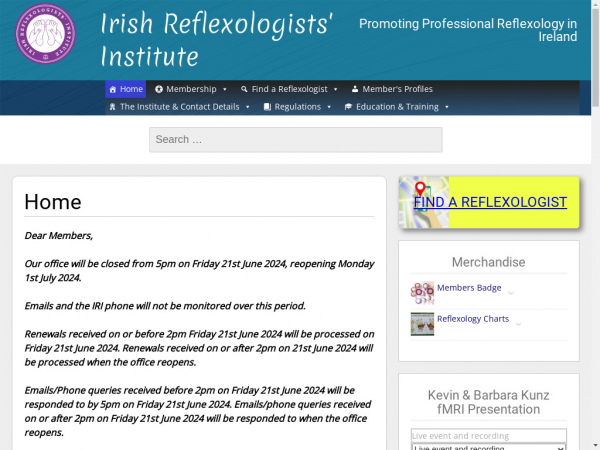Click the map image in the Find a Reflexologist banner
This screenshot has height=450, width=600.
click(x=424, y=202)
